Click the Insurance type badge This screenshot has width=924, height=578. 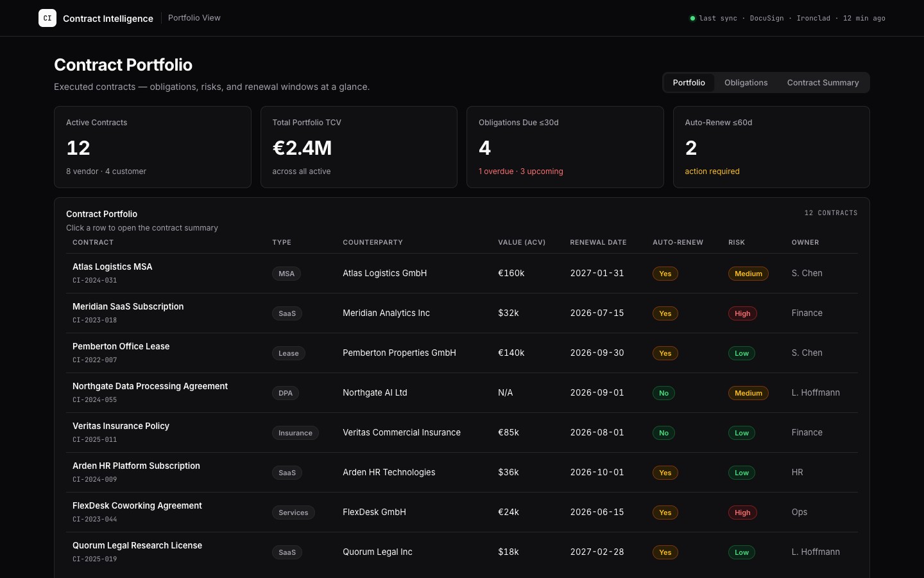coord(295,433)
